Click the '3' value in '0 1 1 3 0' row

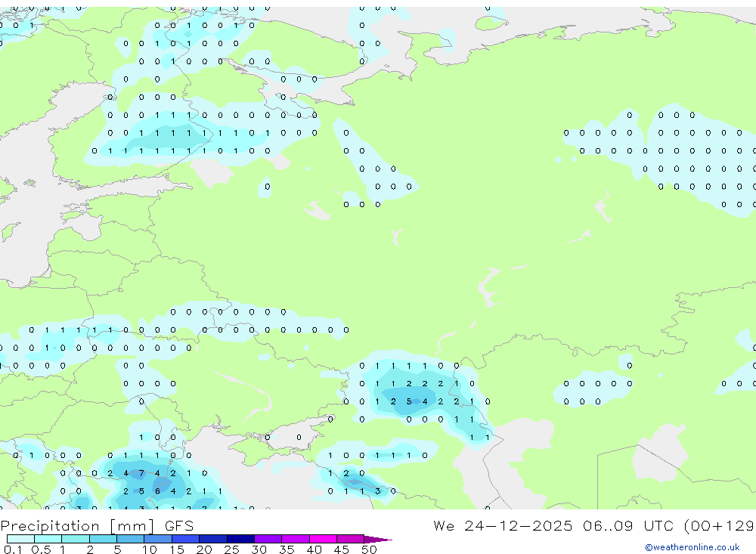(377, 491)
